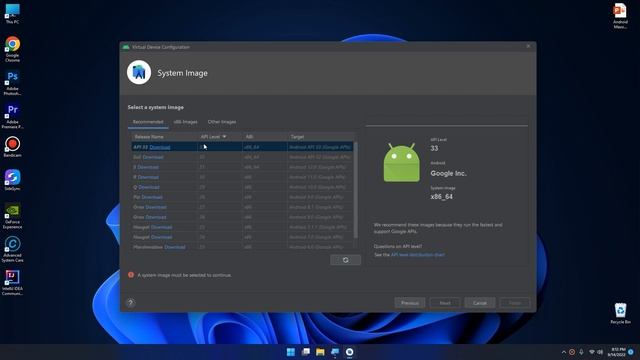
Task: Download the Nougat API 25 image
Action: pyautogui.click(x=162, y=227)
